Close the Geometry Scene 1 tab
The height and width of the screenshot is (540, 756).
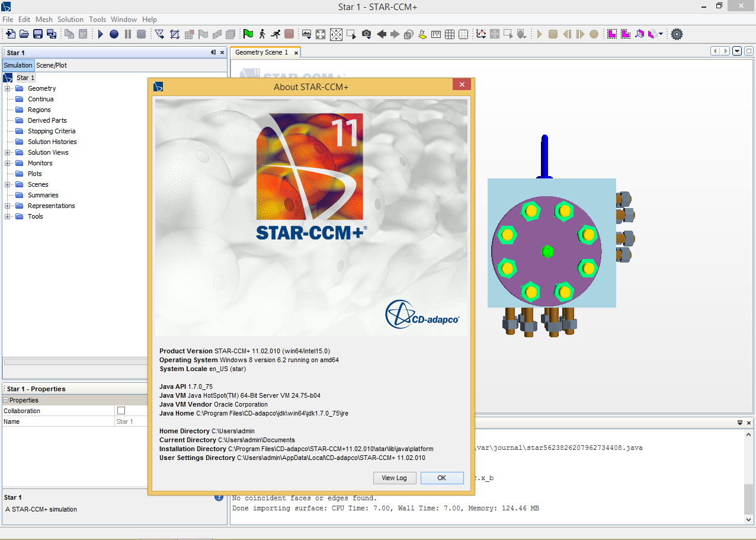(296, 53)
